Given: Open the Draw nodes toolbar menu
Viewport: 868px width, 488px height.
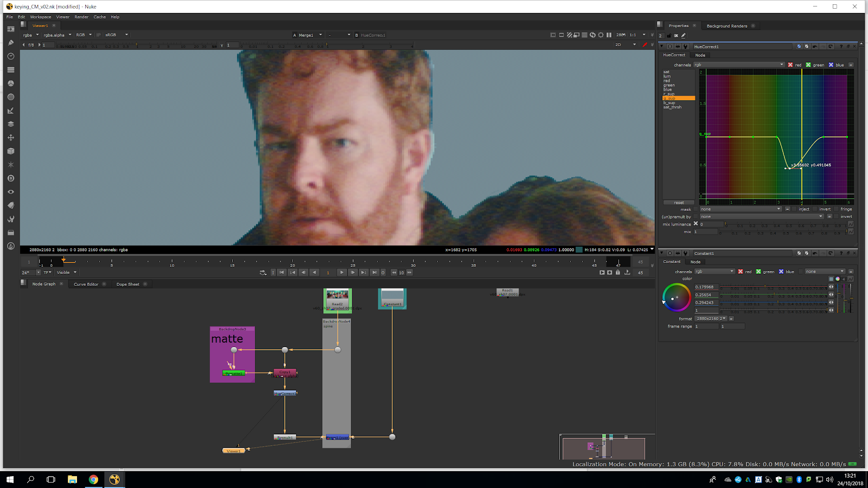Looking at the screenshot, I should tap(11, 42).
